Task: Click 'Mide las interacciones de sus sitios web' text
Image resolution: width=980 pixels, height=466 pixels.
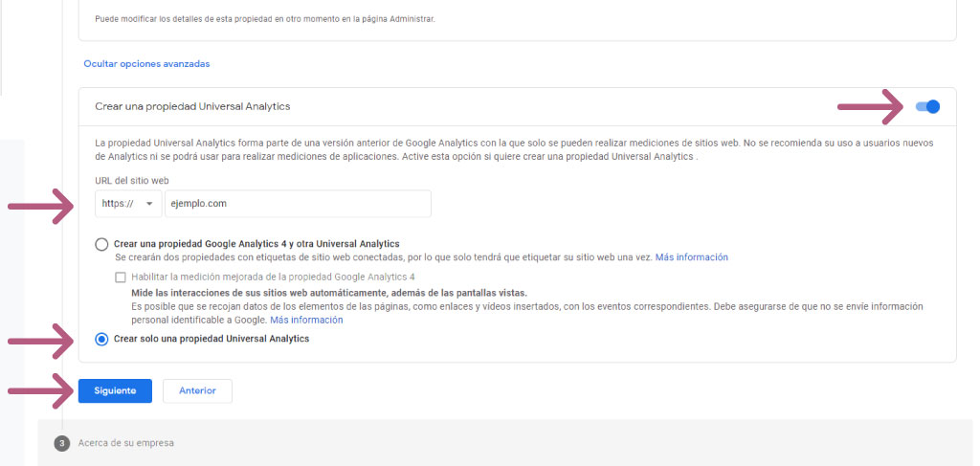Action: 329,293
